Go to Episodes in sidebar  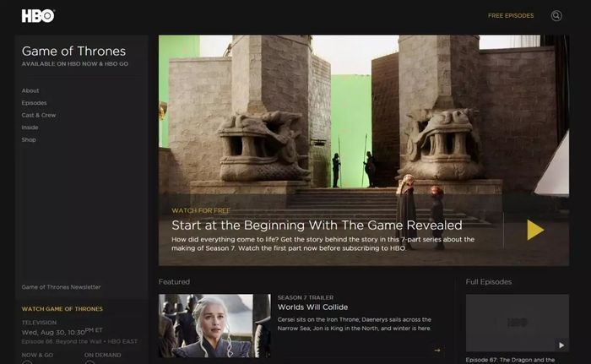click(34, 102)
